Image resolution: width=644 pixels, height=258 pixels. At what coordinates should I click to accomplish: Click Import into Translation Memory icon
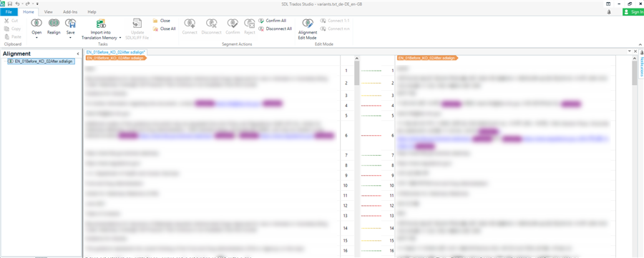[101, 24]
